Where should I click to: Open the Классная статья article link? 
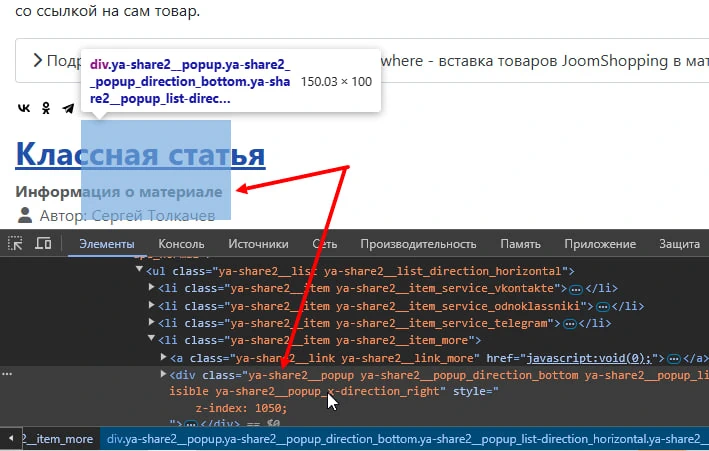tap(140, 155)
